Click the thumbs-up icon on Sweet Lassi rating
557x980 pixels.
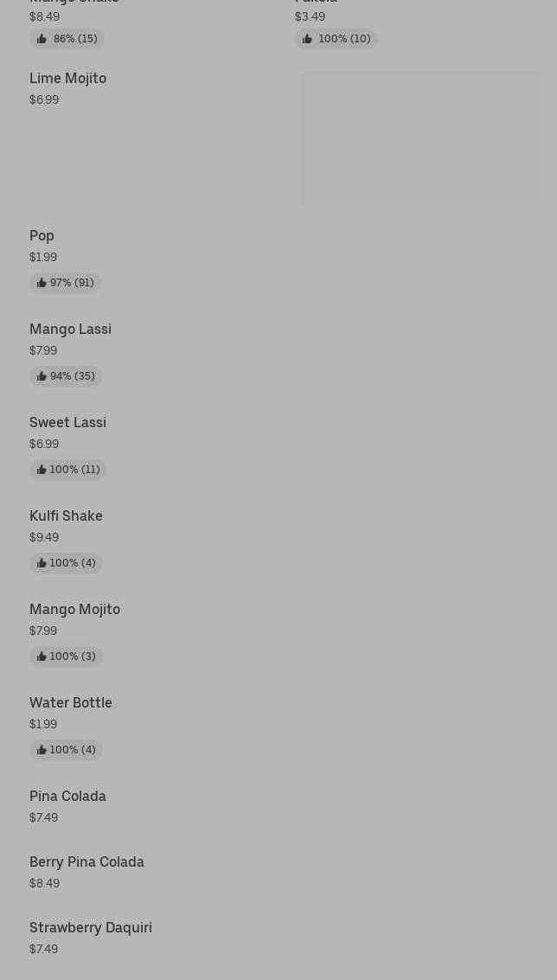point(42,470)
